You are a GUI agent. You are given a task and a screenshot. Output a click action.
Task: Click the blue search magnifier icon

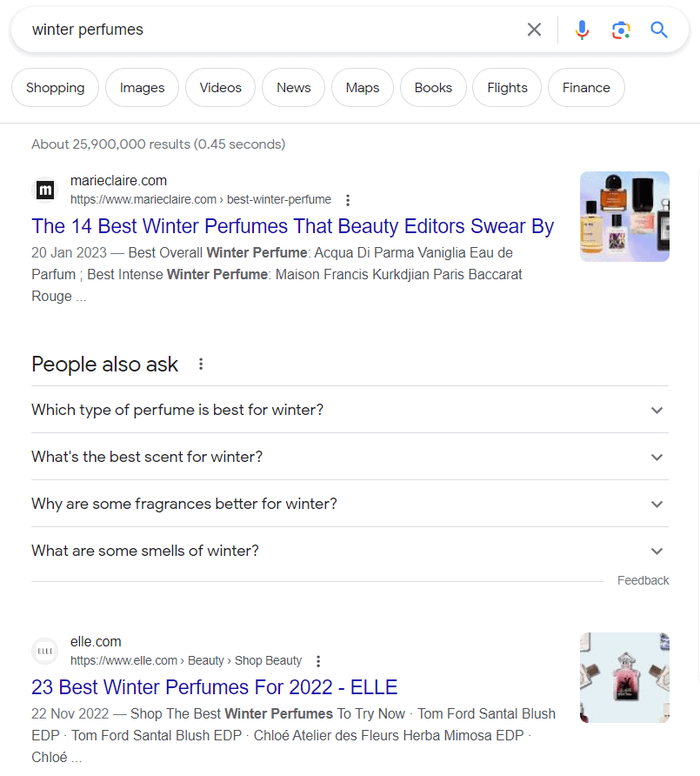(x=658, y=29)
